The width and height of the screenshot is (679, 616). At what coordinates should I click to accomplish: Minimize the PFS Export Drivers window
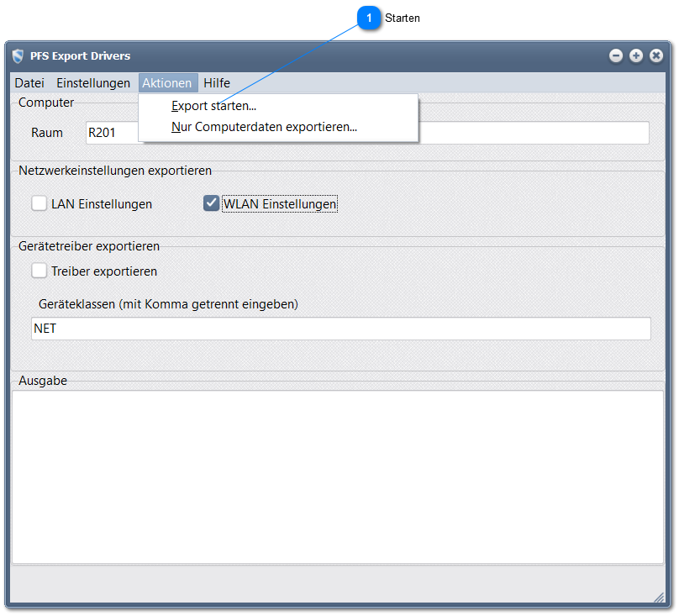[x=616, y=55]
